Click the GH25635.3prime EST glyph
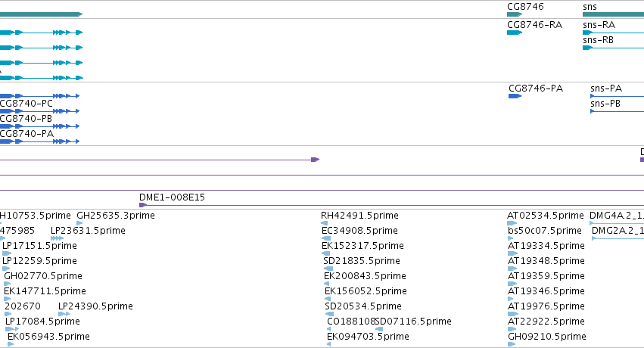Viewport: 644px width, 348px height. point(79,223)
